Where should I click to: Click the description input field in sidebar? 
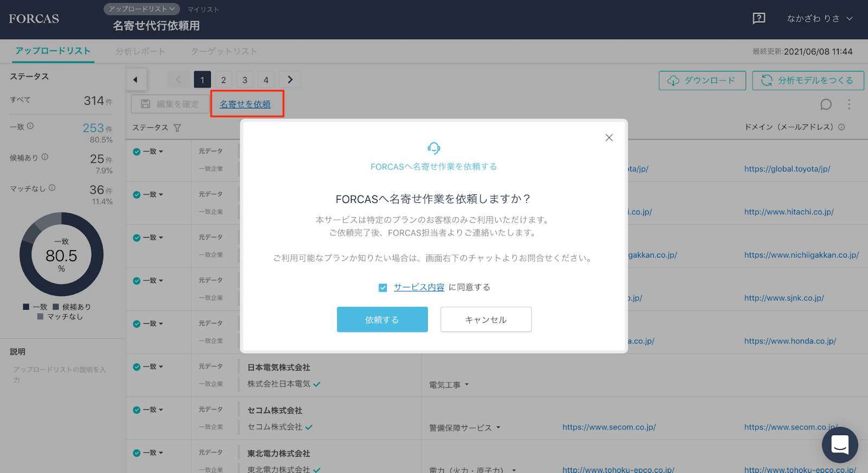point(61,374)
